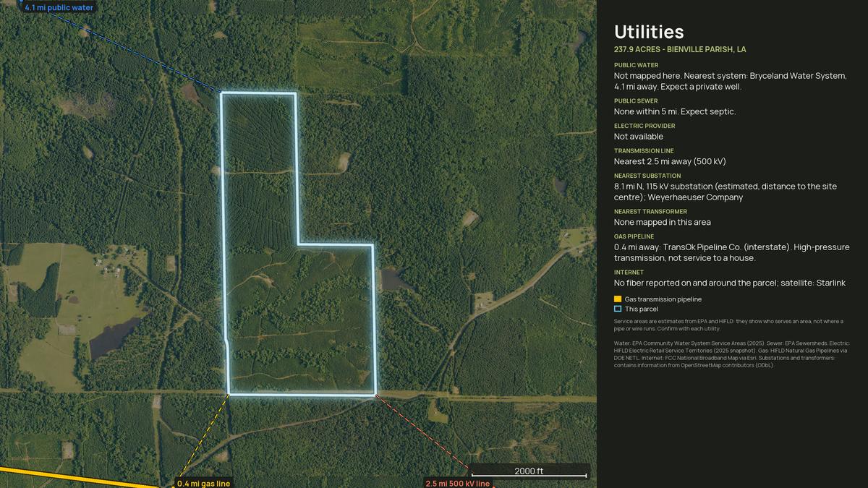Click 'None mapped in this area' text
868x488 pixels.
click(663, 222)
